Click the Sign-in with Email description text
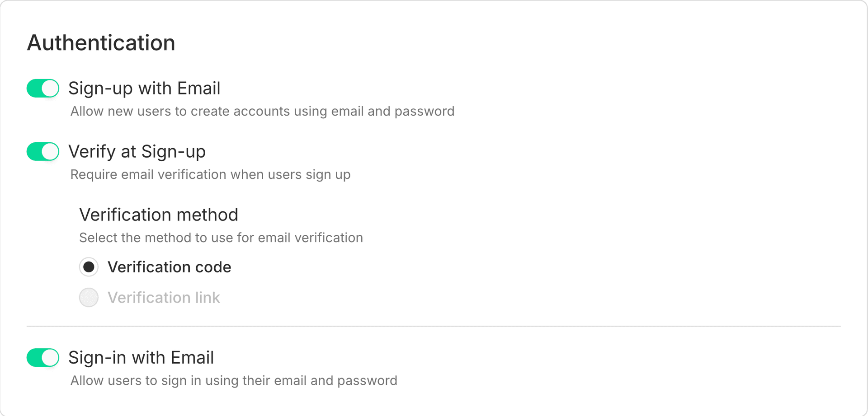This screenshot has height=416, width=868. pos(234,380)
